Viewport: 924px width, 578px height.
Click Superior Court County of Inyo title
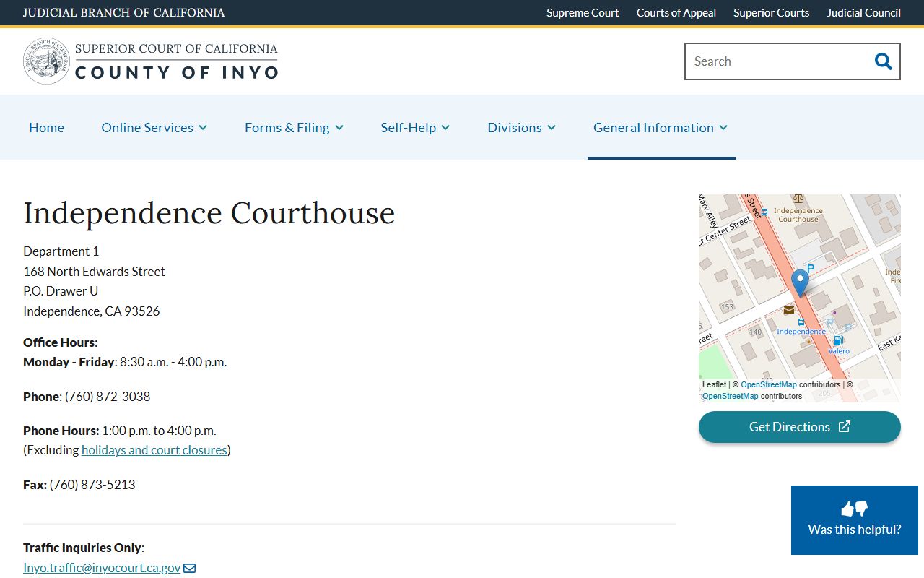tap(176, 61)
